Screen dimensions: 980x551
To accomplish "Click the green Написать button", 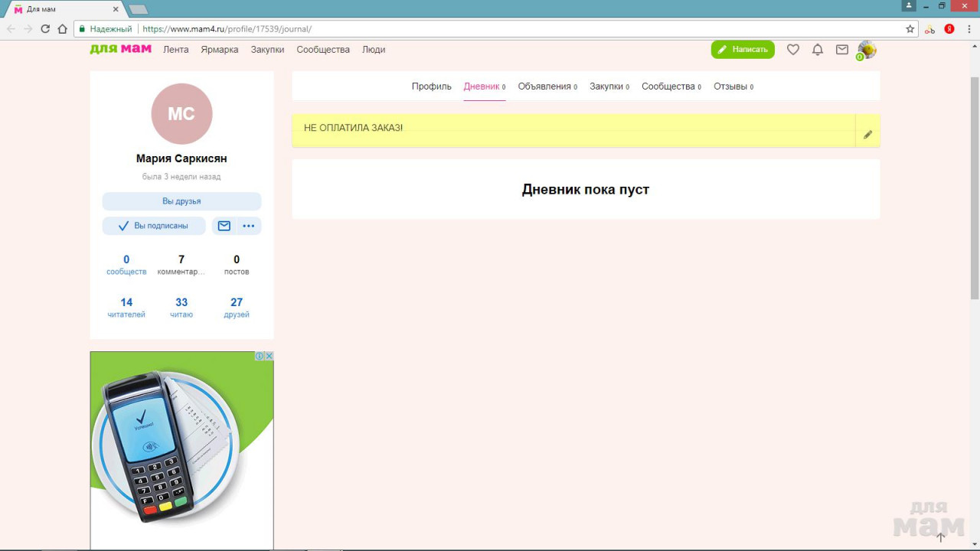I will pos(743,50).
